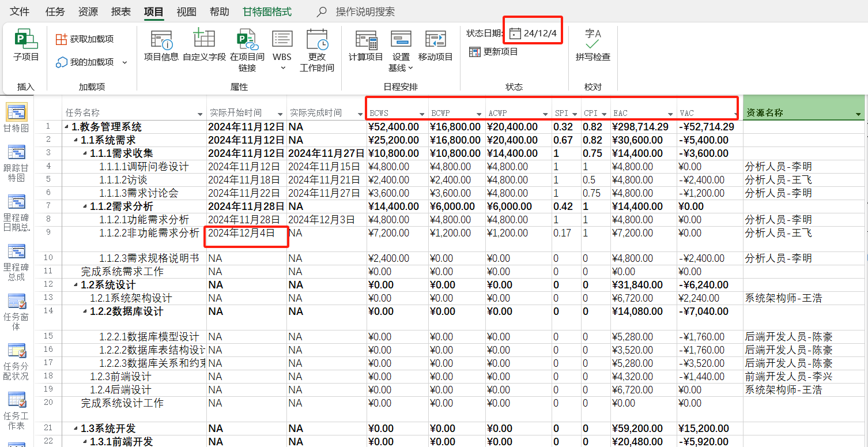Viewport: 868px width, 447px height.
Task: Open 里程碑日期总 view in sidebar
Action: pos(16,213)
